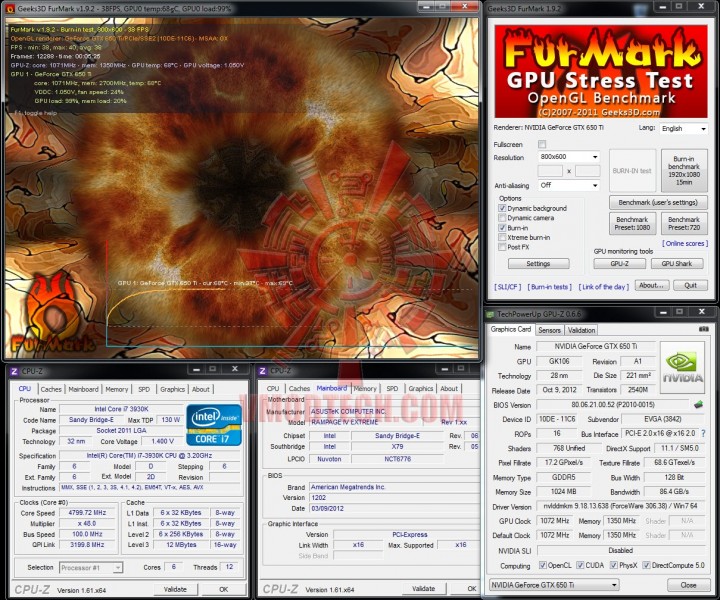720x600 pixels.
Task: Open the Link of the day
Action: pyautogui.click(x=603, y=286)
